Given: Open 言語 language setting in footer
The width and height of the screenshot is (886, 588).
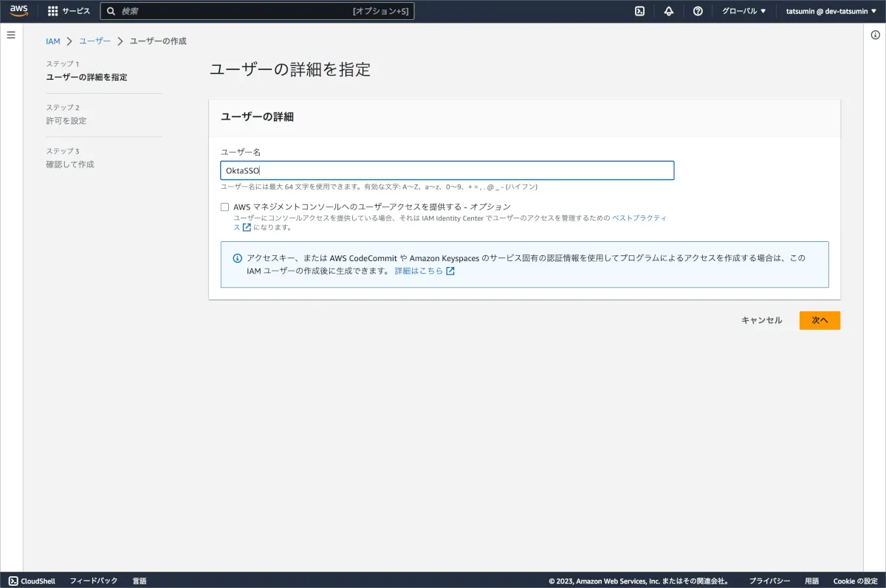Looking at the screenshot, I should (140, 581).
